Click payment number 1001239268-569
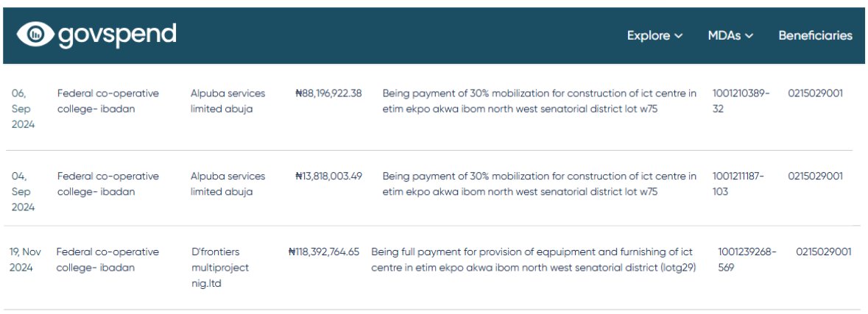 coord(747,260)
